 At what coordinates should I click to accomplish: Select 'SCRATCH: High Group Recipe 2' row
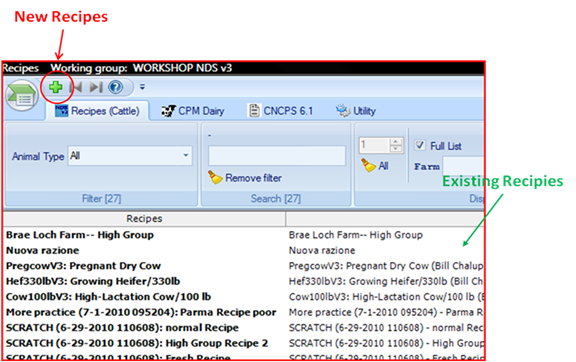137,343
